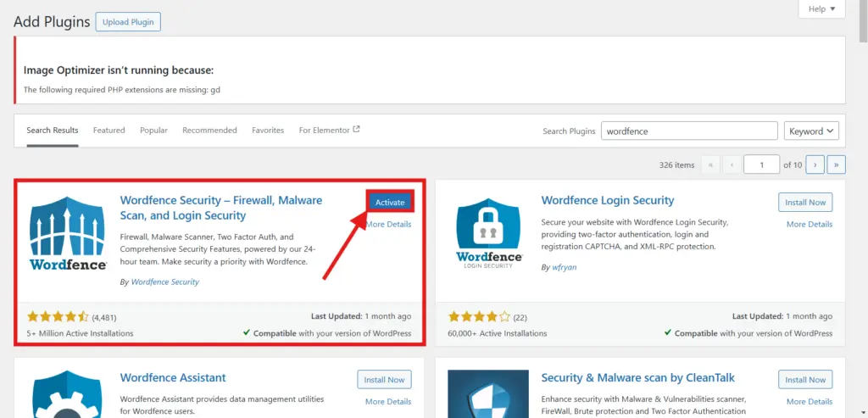Open the Wordfence Assistant title link
The height and width of the screenshot is (418, 868).
click(x=173, y=377)
